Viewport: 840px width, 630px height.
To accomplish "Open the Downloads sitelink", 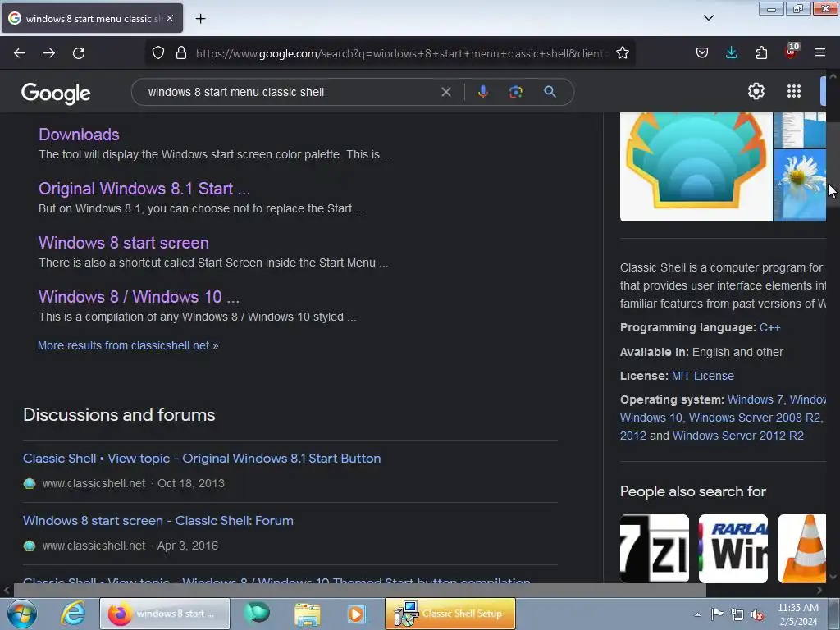I will (x=79, y=135).
